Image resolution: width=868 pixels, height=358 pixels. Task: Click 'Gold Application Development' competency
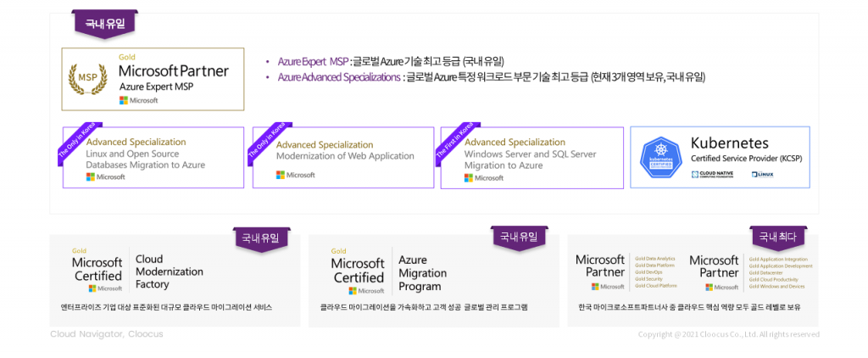click(781, 266)
